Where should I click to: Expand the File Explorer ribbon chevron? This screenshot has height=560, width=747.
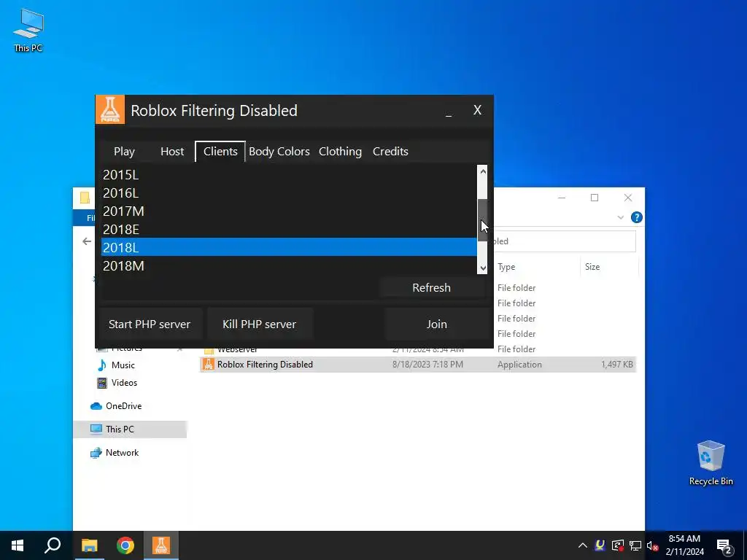620,217
